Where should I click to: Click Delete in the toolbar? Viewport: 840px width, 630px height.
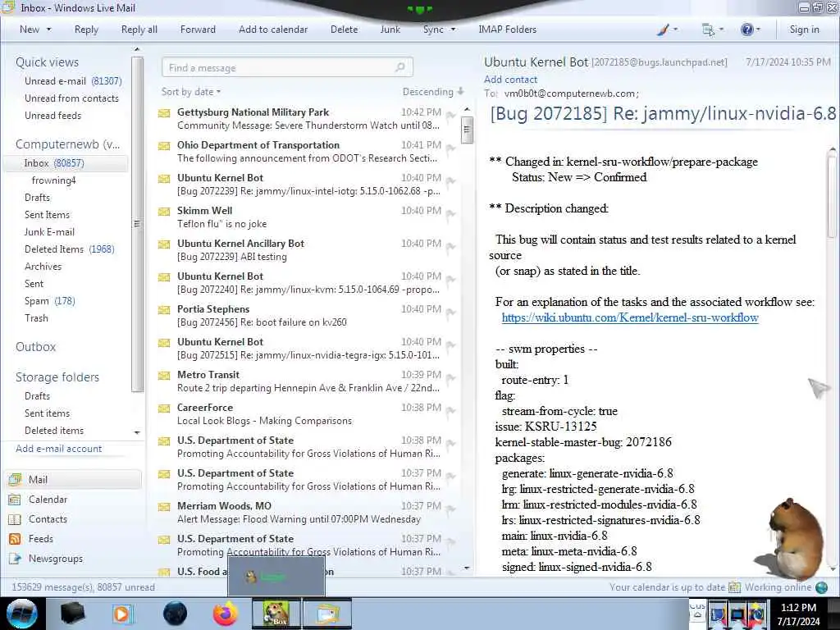(x=344, y=30)
